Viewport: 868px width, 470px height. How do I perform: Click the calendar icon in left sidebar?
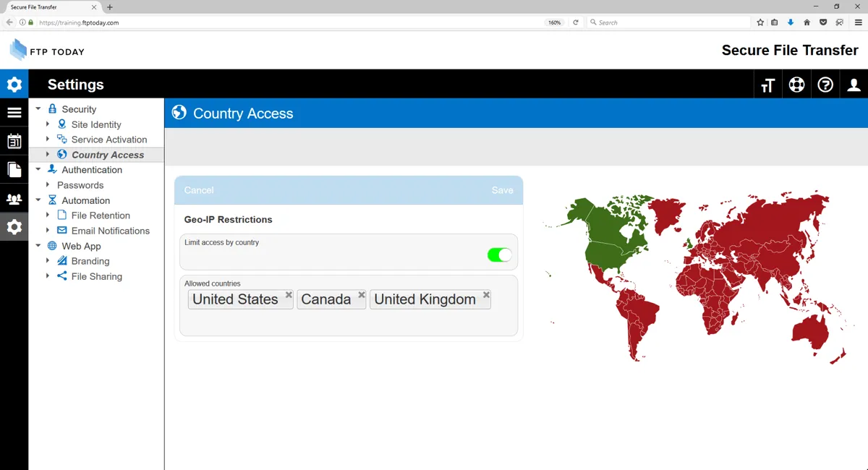[x=14, y=141]
